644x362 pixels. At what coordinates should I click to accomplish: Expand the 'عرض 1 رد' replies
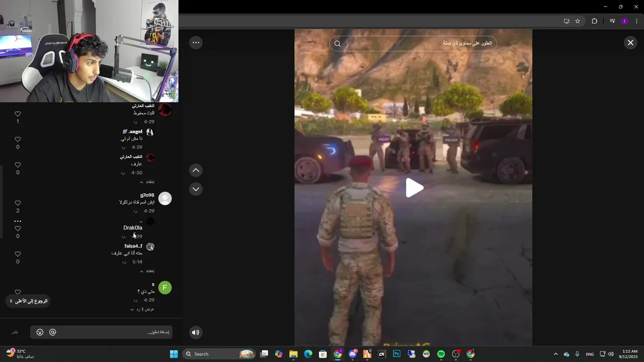coord(142,309)
